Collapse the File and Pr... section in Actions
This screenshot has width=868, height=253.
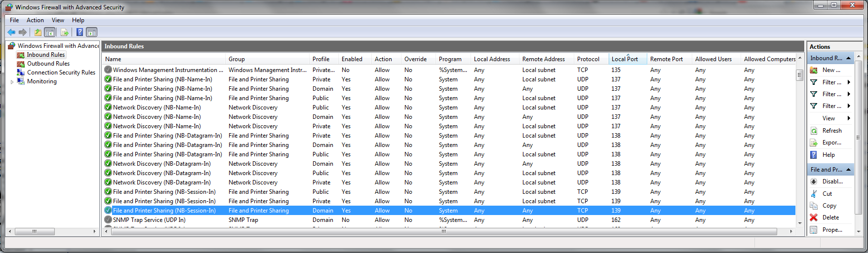pyautogui.click(x=849, y=170)
